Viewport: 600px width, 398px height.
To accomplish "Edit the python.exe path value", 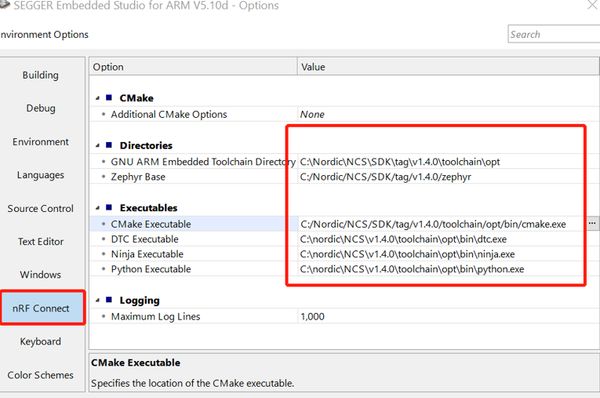I will (412, 269).
